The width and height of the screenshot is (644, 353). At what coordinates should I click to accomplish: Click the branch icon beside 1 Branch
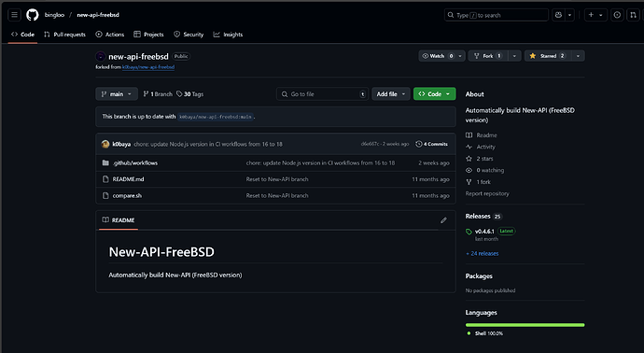tap(146, 94)
